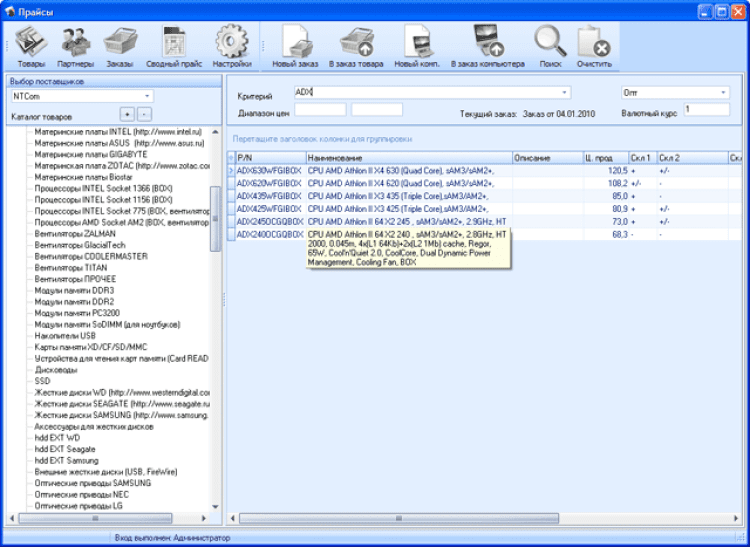Screen dimensions: 750x547
Task: Select Процессоры AMD Socket AM2 item
Action: pyautogui.click(x=121, y=222)
